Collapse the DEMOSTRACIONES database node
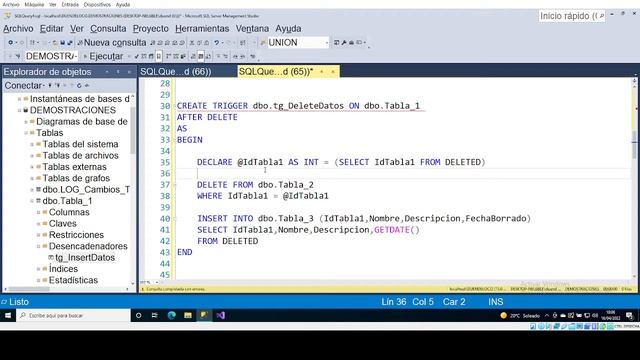640x360 pixels. (x=19, y=110)
